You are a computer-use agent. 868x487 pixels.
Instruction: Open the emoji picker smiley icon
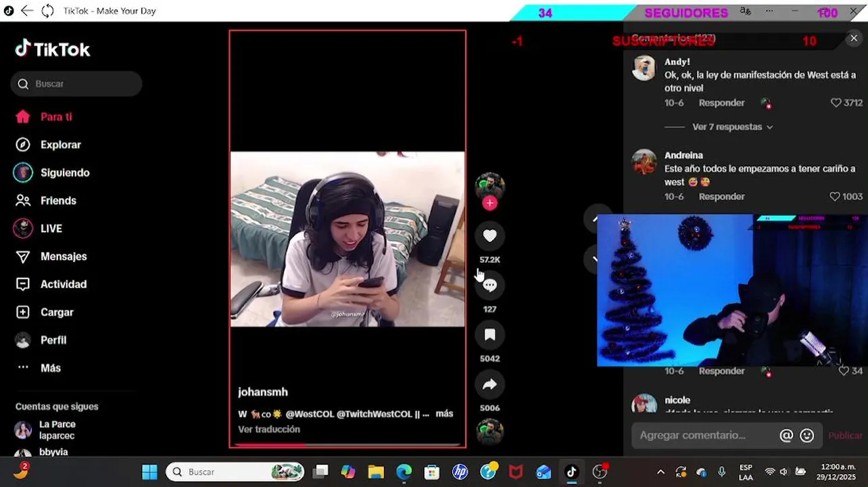[x=806, y=436]
